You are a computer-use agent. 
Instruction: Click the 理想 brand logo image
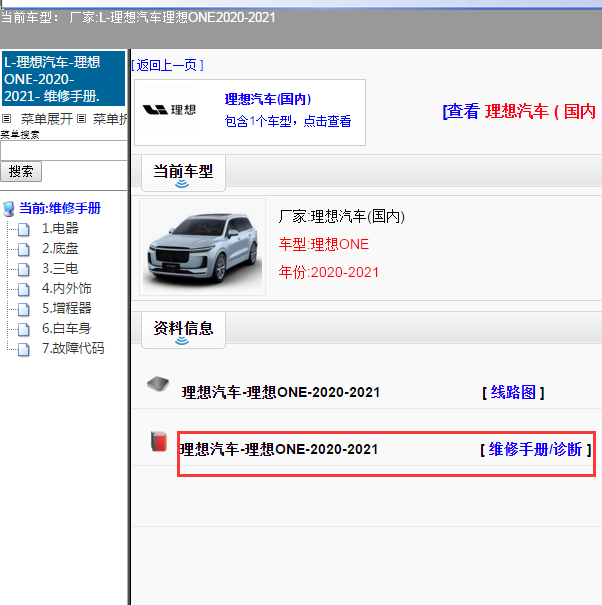[169, 110]
